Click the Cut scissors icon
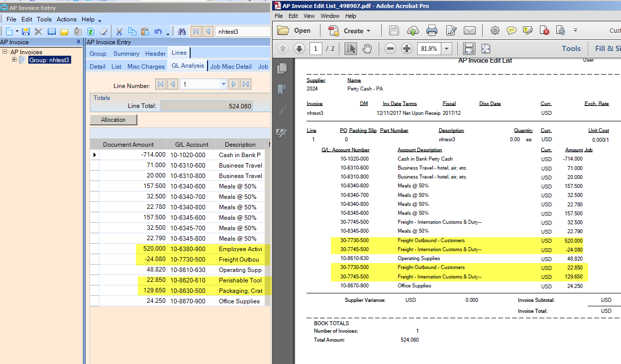This screenshot has height=364, width=621. 119,31
